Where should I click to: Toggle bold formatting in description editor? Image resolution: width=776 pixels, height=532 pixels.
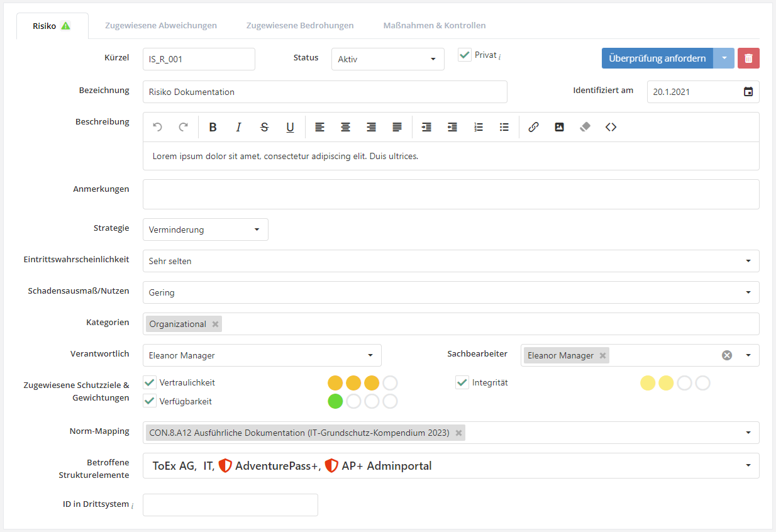[x=213, y=127]
